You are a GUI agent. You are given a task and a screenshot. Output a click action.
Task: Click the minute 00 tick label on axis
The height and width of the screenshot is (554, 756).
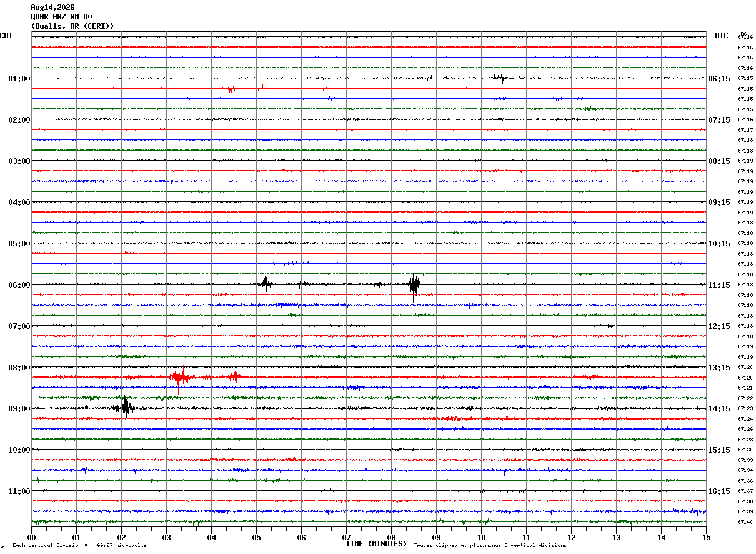[31, 537]
